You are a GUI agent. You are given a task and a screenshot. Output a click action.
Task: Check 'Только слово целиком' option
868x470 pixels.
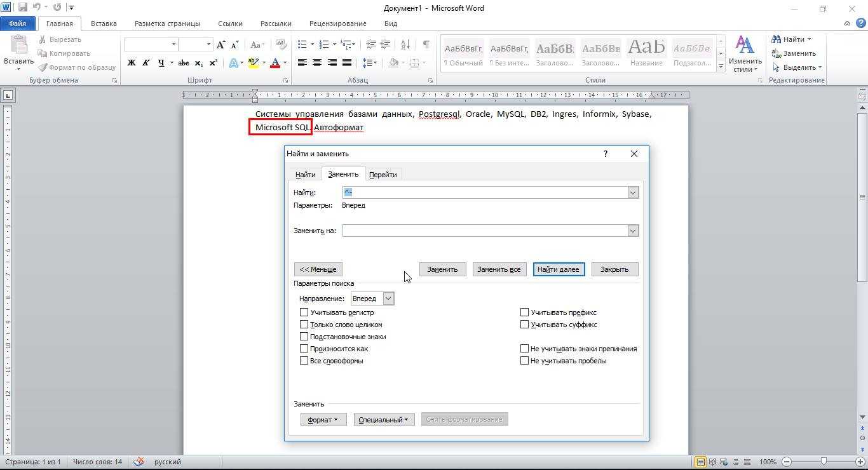click(304, 325)
